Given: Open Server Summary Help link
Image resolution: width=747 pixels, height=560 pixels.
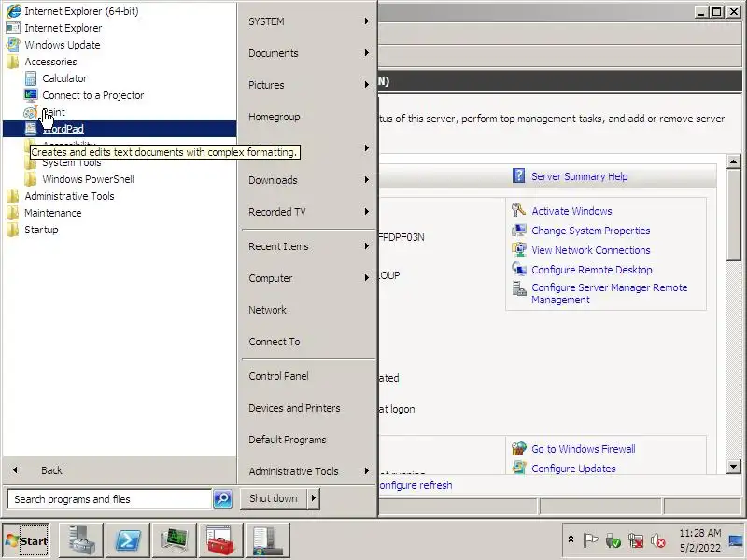Looking at the screenshot, I should click(x=579, y=176).
